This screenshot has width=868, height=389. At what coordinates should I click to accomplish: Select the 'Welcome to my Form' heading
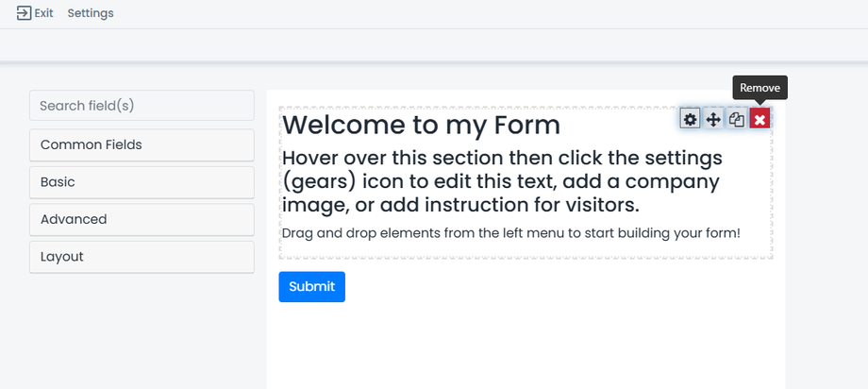tap(421, 125)
